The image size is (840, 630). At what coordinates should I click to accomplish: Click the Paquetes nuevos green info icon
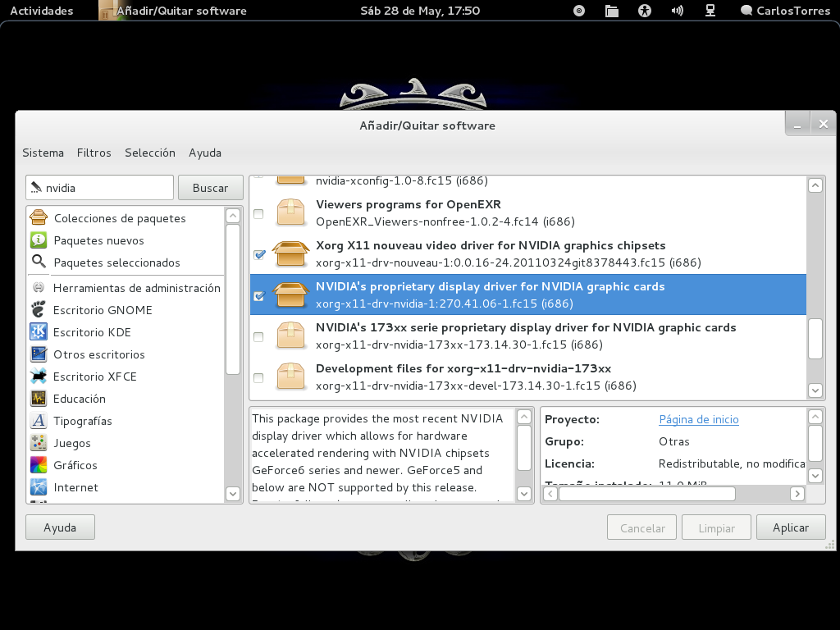pyautogui.click(x=39, y=240)
